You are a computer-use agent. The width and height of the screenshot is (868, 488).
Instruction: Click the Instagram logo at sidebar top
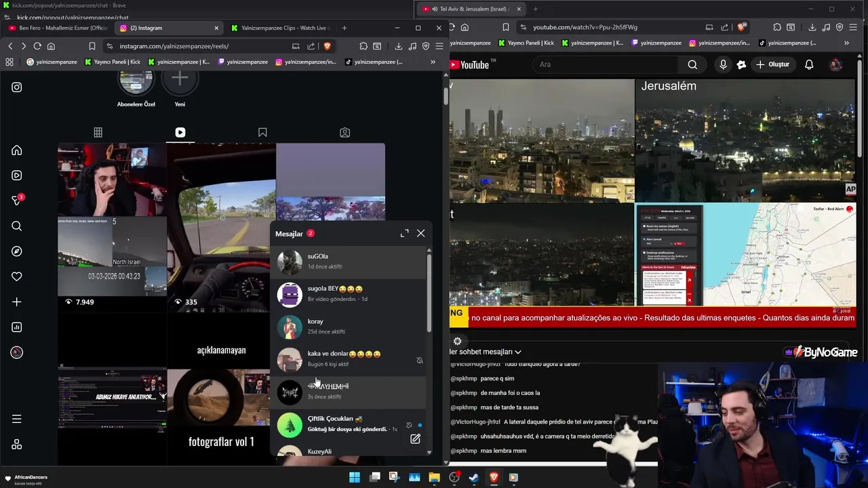pyautogui.click(x=17, y=87)
